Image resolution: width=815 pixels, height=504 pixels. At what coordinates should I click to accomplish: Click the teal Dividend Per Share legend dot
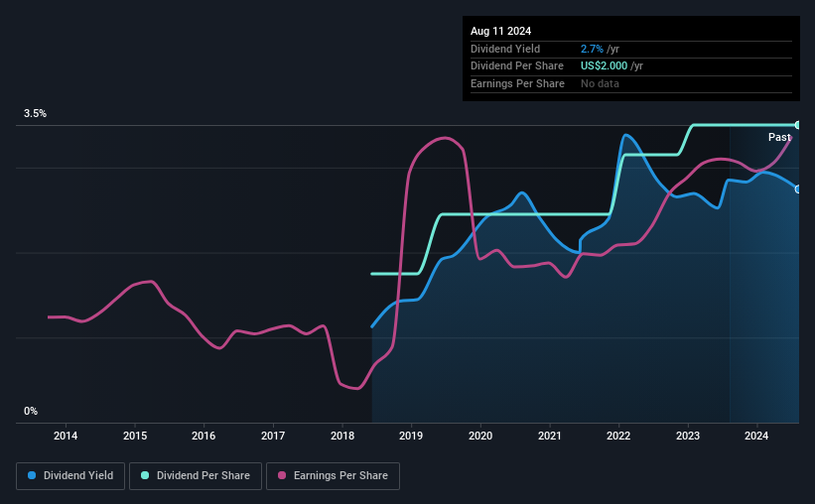tap(145, 475)
